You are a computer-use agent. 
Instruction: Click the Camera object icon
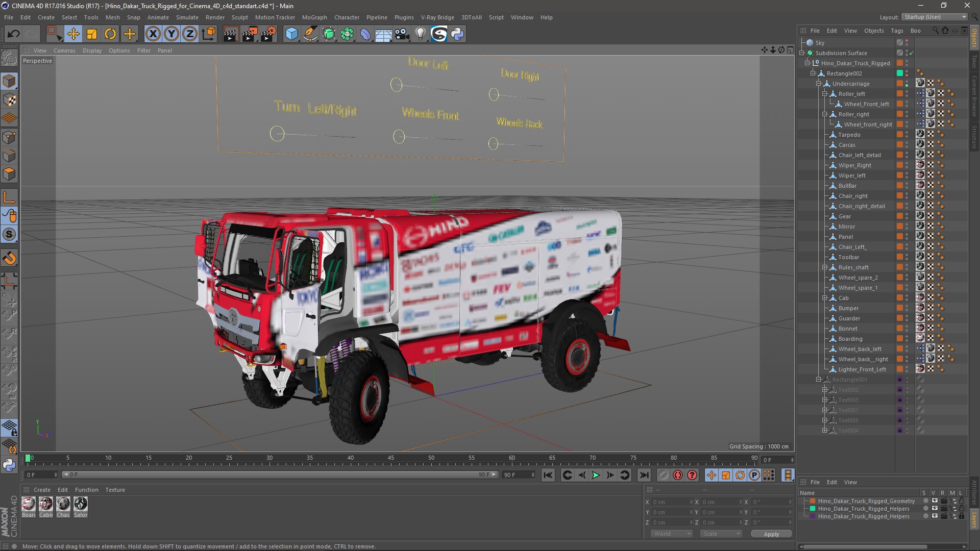402,34
